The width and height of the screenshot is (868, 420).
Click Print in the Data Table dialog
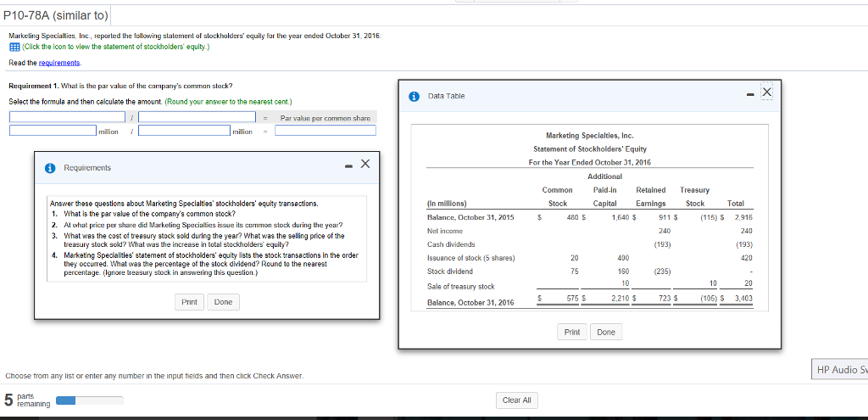coord(572,333)
